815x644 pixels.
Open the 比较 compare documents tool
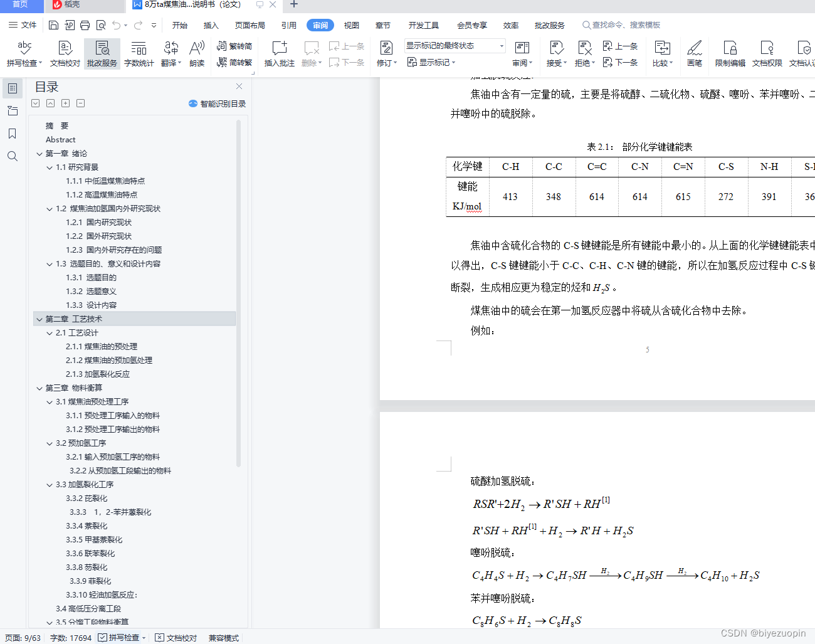[x=662, y=54]
